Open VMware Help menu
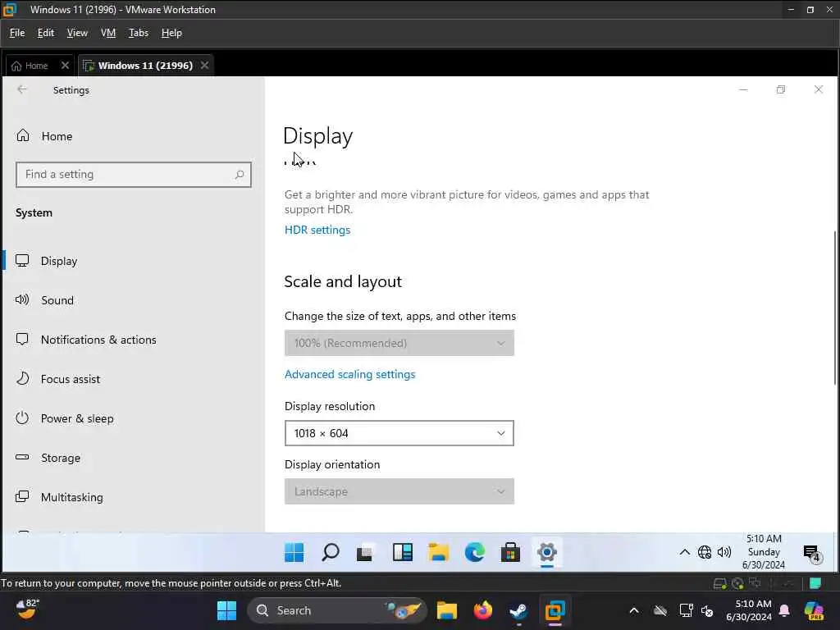 pos(171,33)
